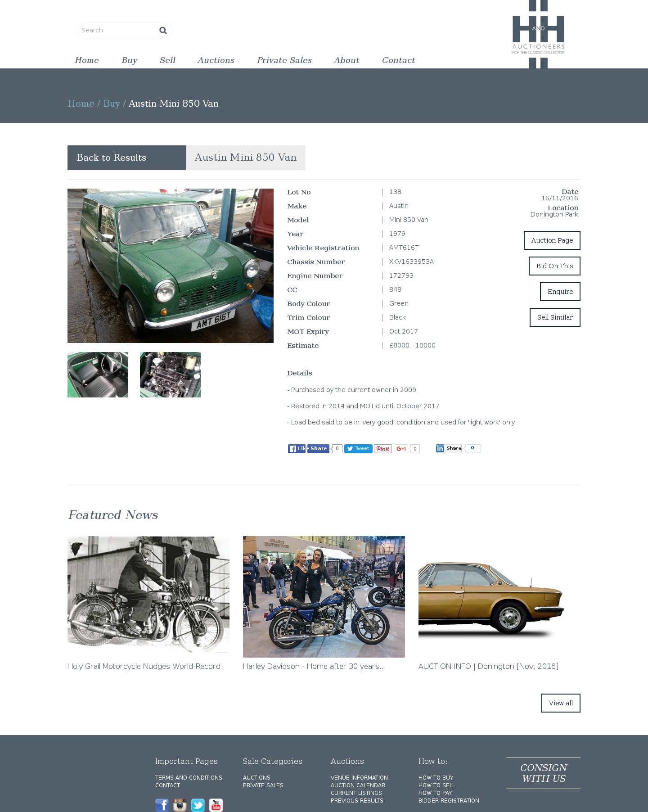Open the Contact footer link
The image size is (648, 812).
click(x=167, y=785)
